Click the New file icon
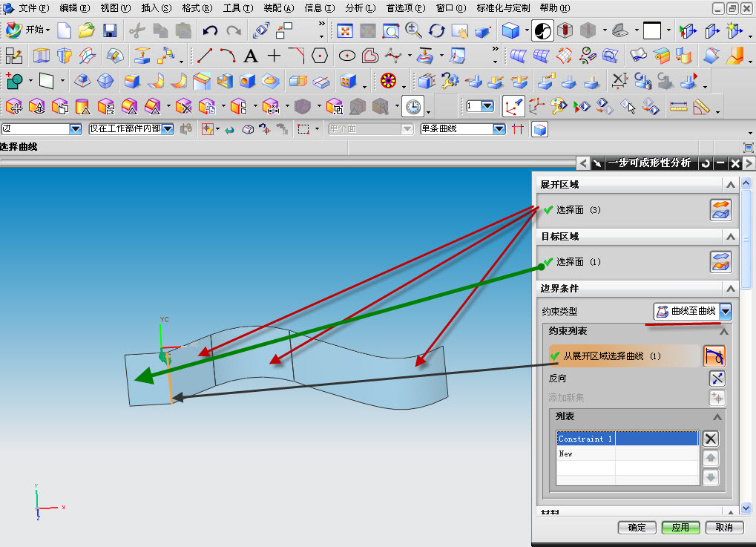This screenshot has width=756, height=547. pos(64,30)
